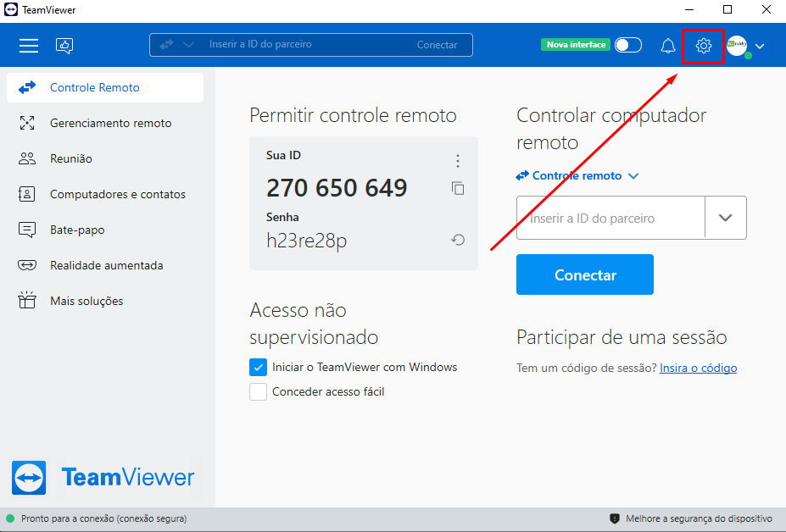
Task: Toggle the Nova interface switch
Action: tap(628, 45)
